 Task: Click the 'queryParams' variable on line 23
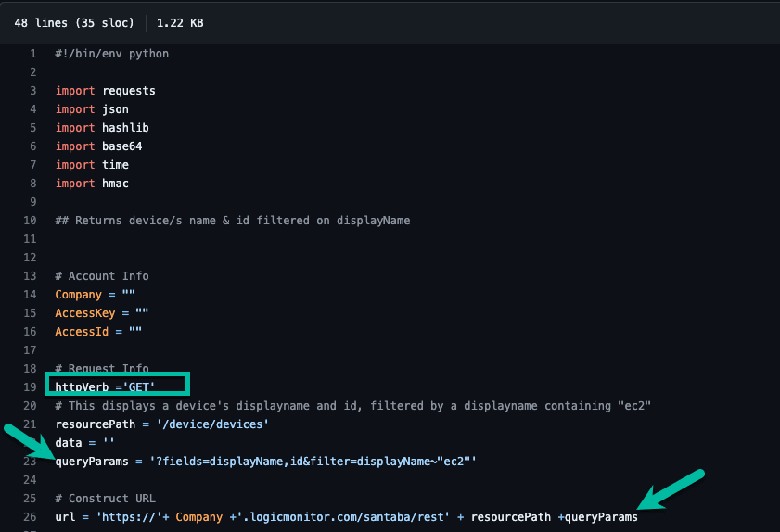[x=92, y=462]
